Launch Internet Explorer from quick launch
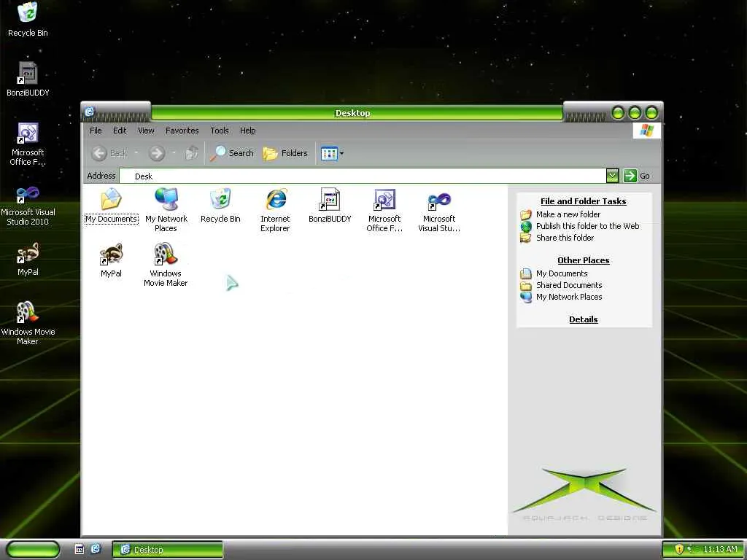The width and height of the screenshot is (747, 560). [96, 549]
